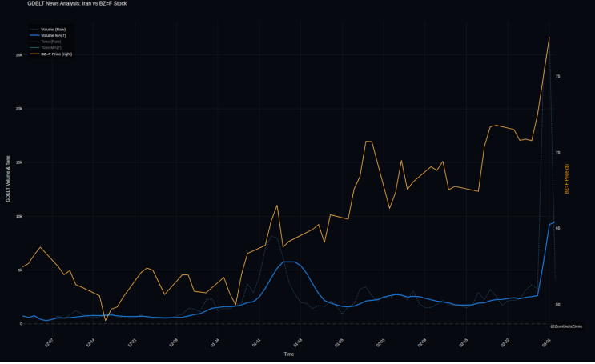
Task: Click the 01-11 date tick label
Action: tap(256, 342)
